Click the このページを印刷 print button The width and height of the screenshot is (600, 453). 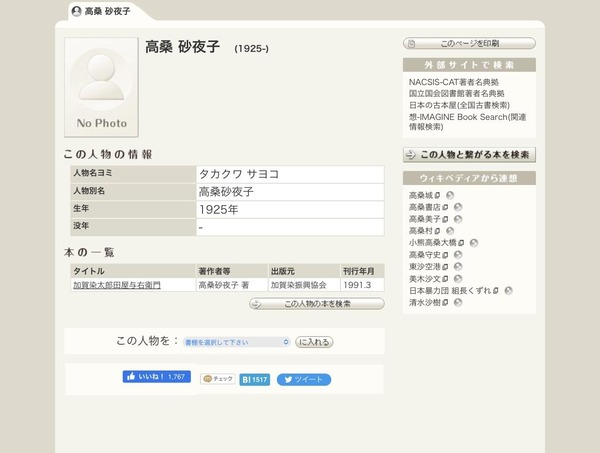pos(469,43)
